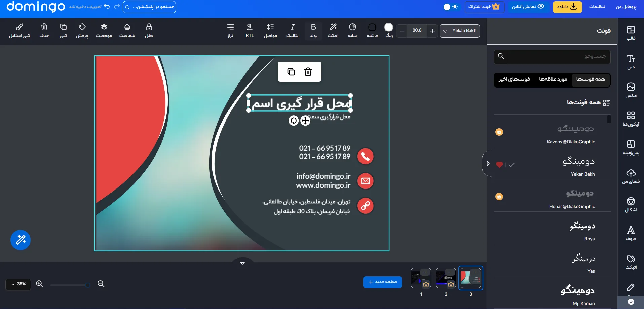The width and height of the screenshot is (644, 309).
Task: Toggle RTL text direction
Action: click(x=250, y=31)
